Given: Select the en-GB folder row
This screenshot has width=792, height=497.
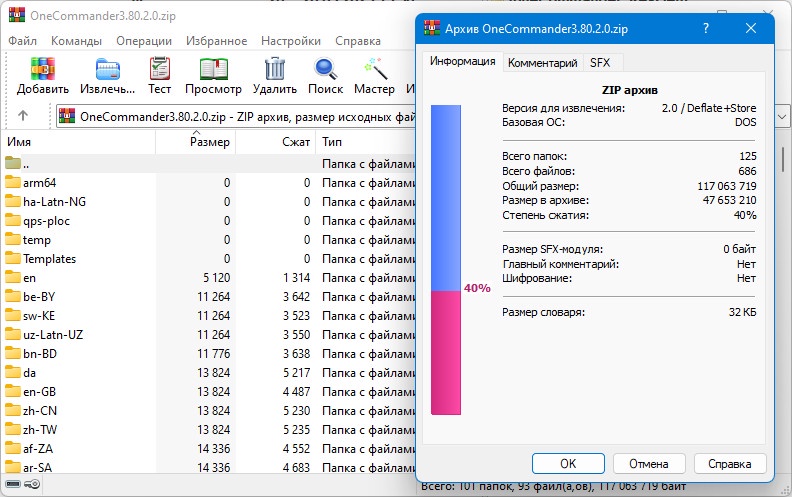Looking at the screenshot, I should click(x=209, y=392).
